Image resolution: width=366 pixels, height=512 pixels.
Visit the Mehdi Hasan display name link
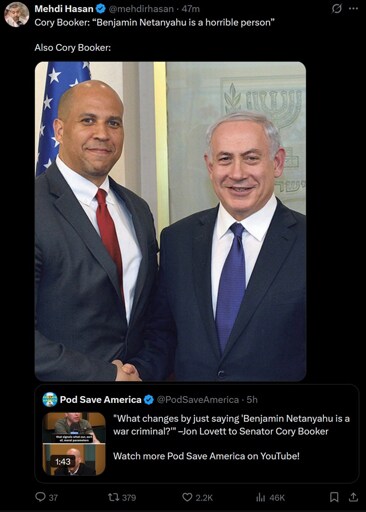[64, 9]
